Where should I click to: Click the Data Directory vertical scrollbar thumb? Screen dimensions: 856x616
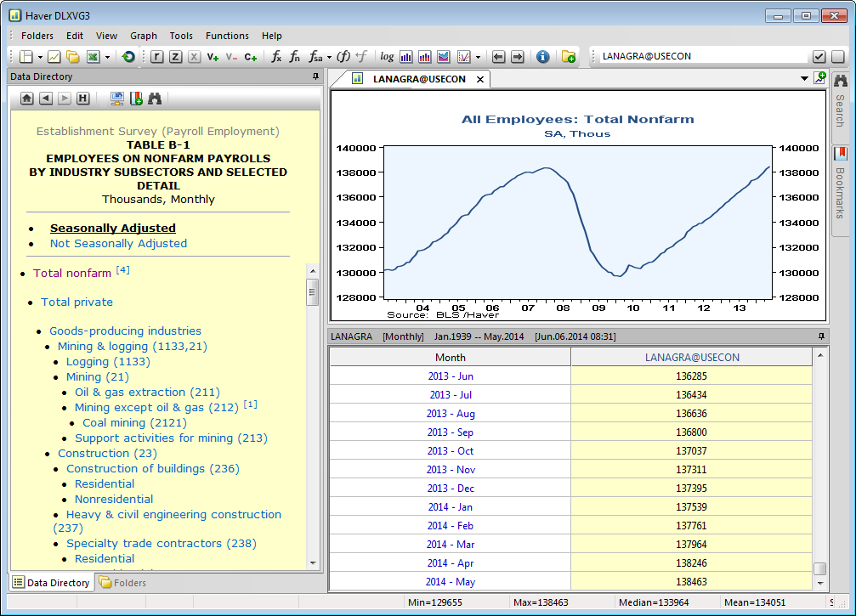pos(312,292)
